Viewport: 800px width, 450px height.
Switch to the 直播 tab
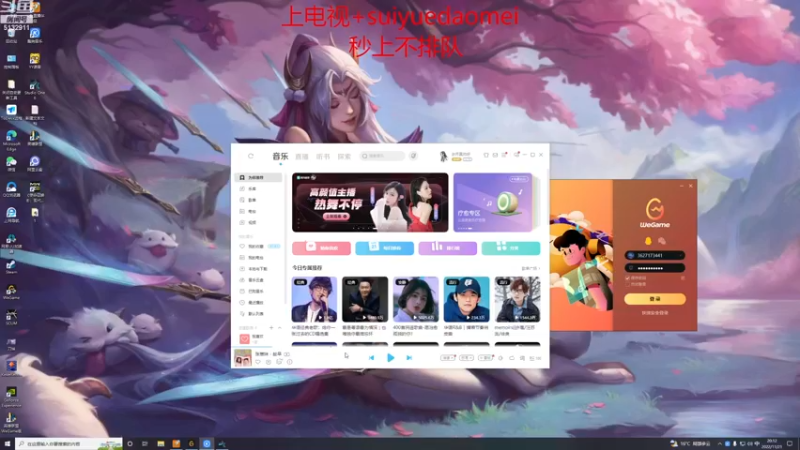click(302, 157)
